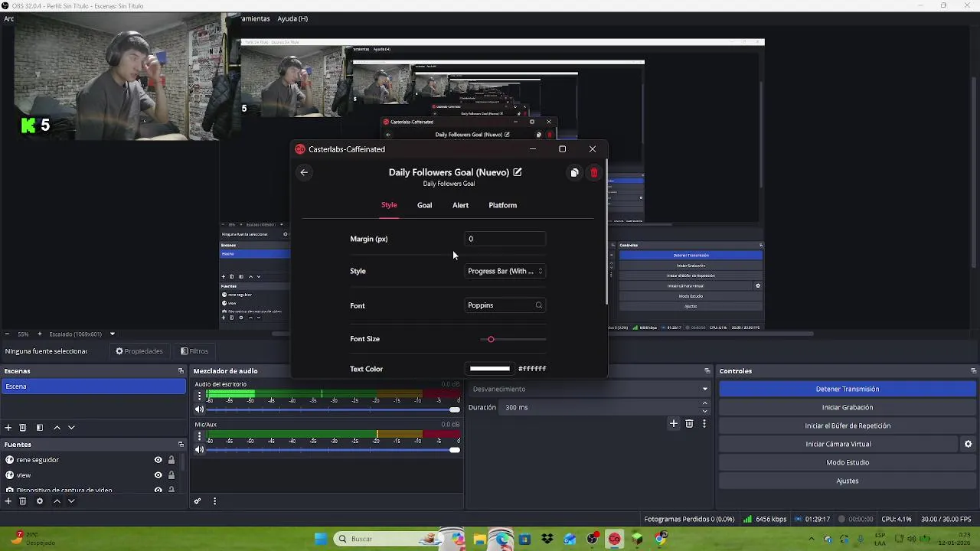Viewport: 980px width, 551px height.
Task: Move the scene up
Action: [57, 428]
